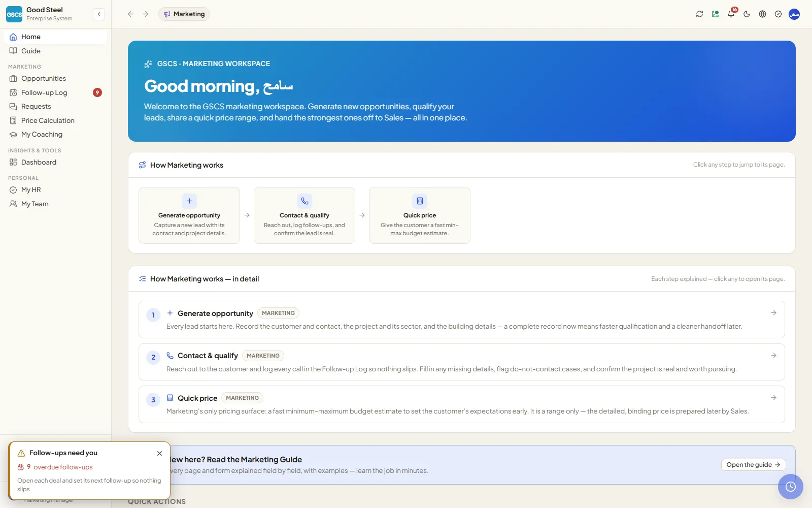The image size is (812, 508).
Task: Open Follow-up Log in the sidebar
Action: [56, 92]
